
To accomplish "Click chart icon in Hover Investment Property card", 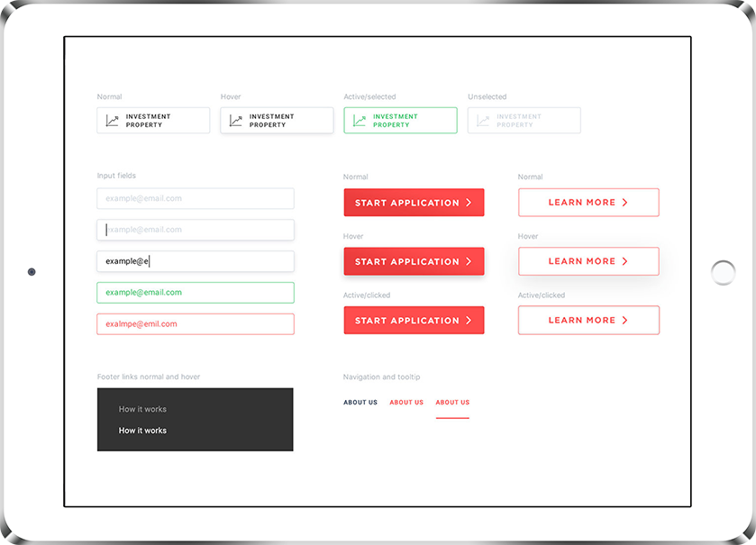I will (x=236, y=121).
